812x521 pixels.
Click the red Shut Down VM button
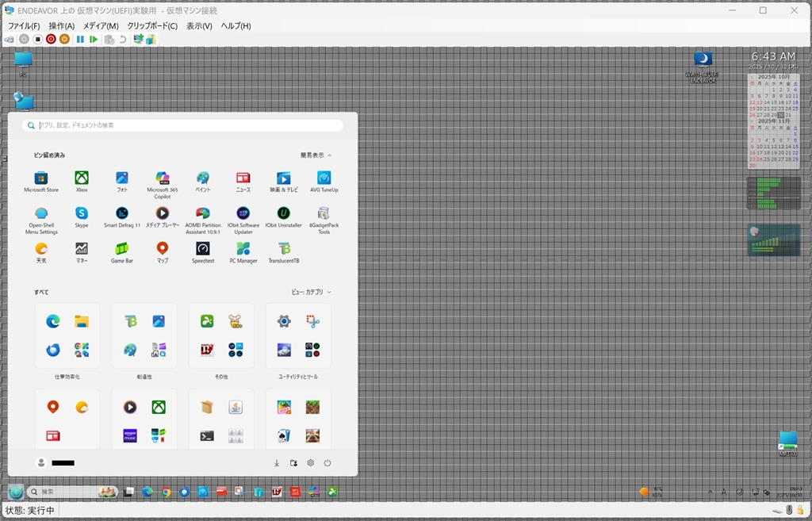(x=51, y=40)
